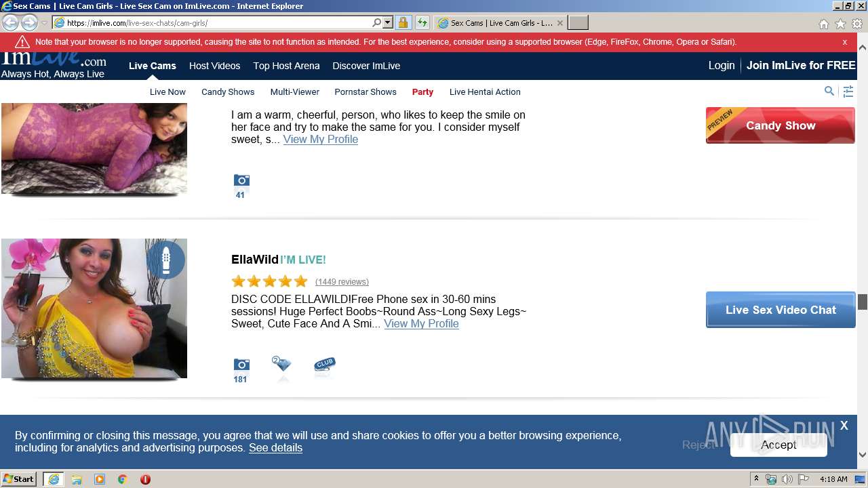This screenshot has width=868, height=488.
Task: Click the refresh page icon
Action: (x=422, y=22)
